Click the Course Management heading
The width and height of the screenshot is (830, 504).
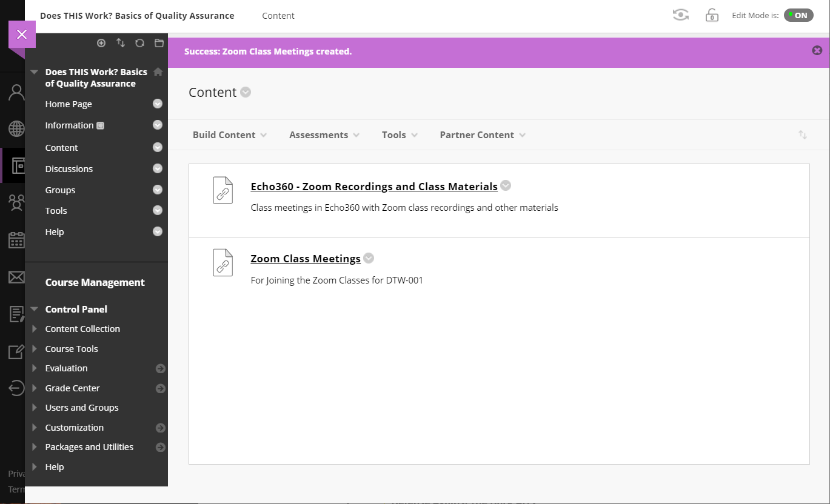95,282
